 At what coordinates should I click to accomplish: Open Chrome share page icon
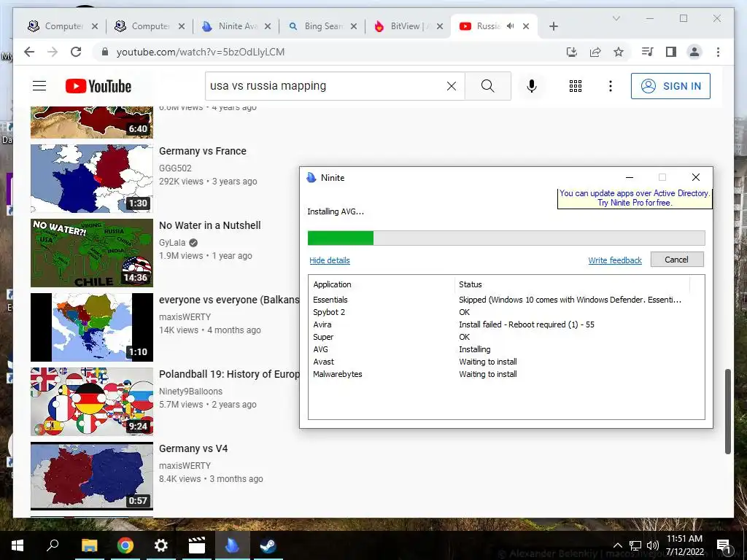(595, 52)
